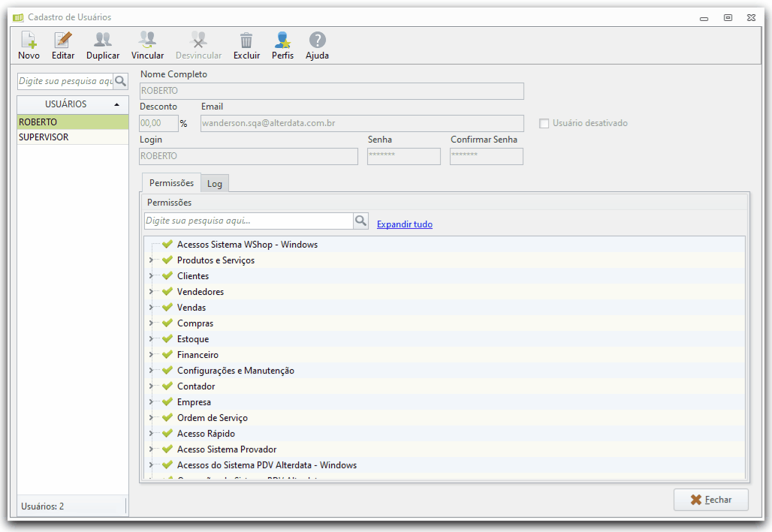
Task: Click the Nome Completo field
Action: click(x=331, y=91)
